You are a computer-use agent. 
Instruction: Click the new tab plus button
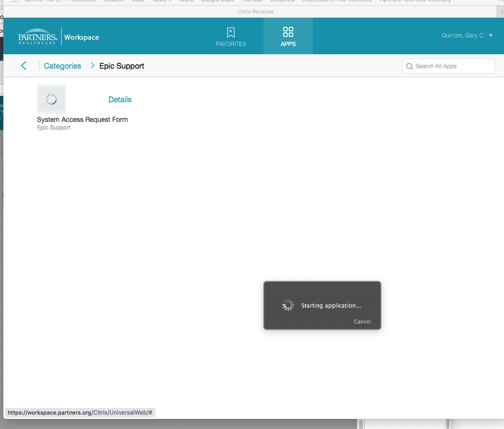(x=501, y=12)
